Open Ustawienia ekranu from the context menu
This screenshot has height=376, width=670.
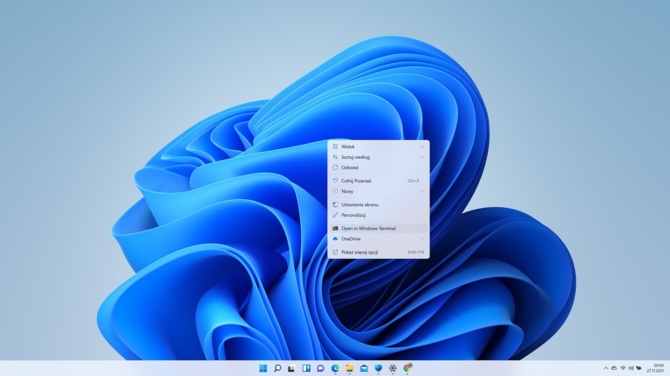[379, 205]
